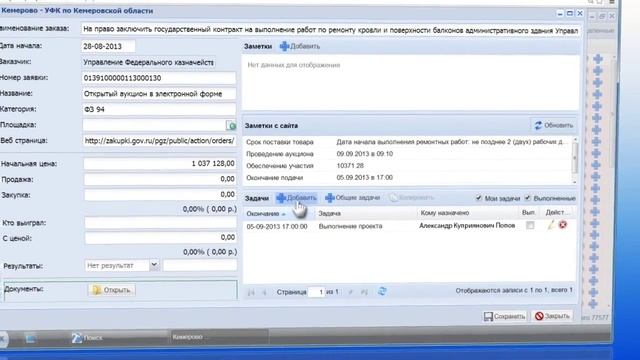The width and height of the screenshot is (640, 360).
Task: Click the Название field
Action: coord(159,94)
